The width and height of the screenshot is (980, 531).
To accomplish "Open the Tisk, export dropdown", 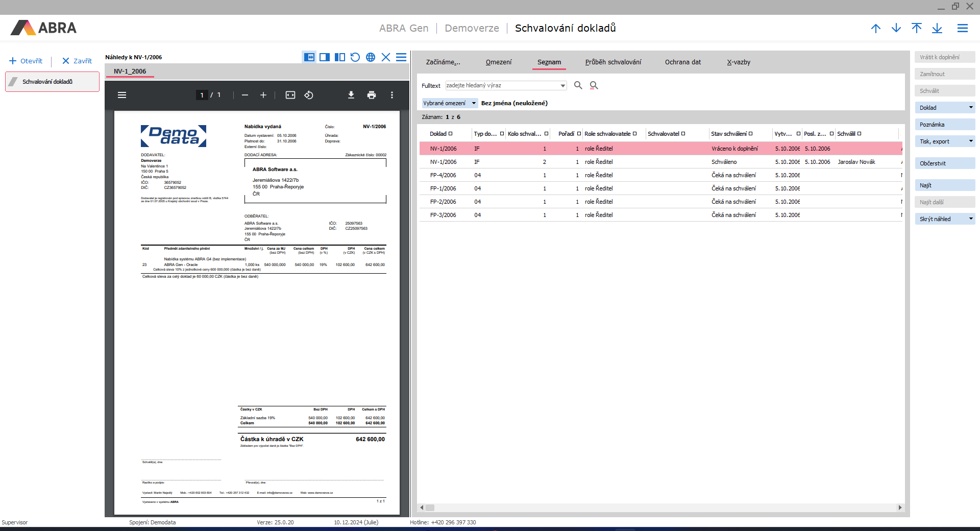I will coord(971,141).
